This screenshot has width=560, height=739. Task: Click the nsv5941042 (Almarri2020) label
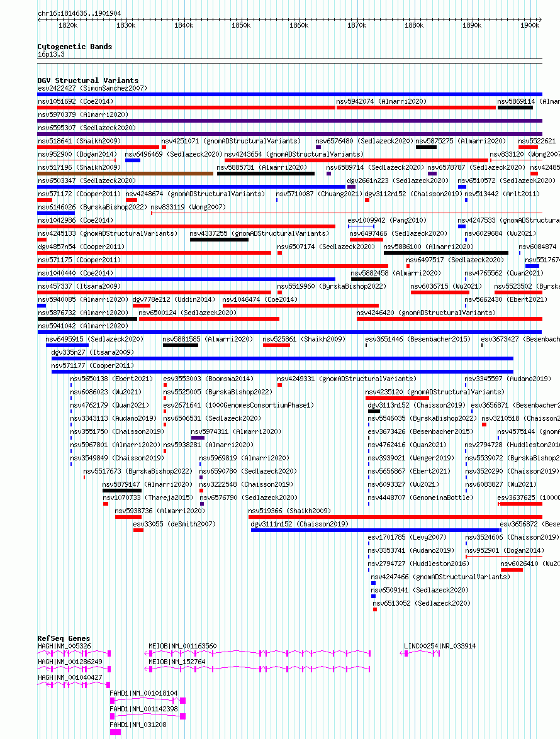[83, 326]
